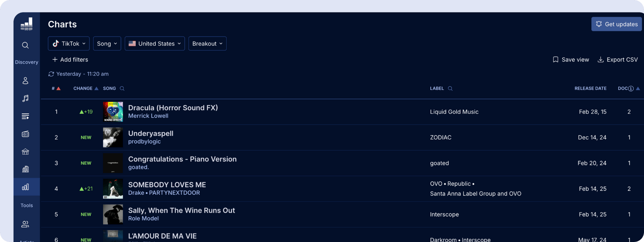Click release date Feb 28, 15
This screenshot has height=242, width=644.
coord(592,112)
